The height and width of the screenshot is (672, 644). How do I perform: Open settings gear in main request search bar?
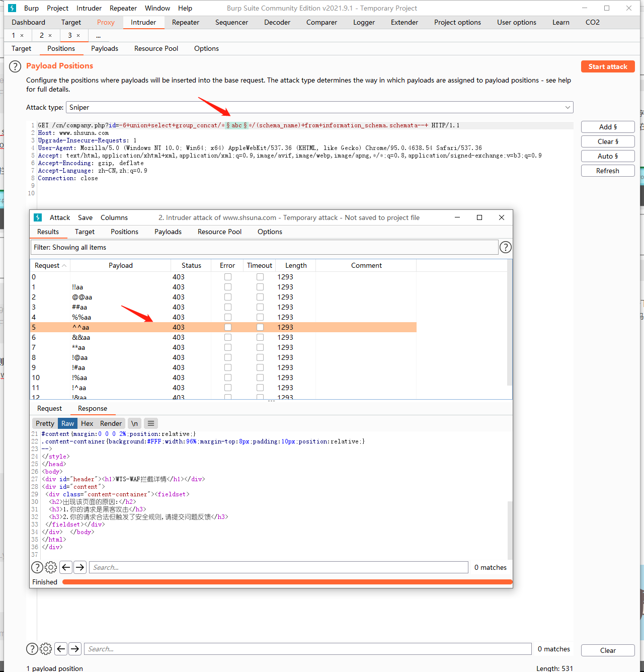pyautogui.click(x=46, y=649)
